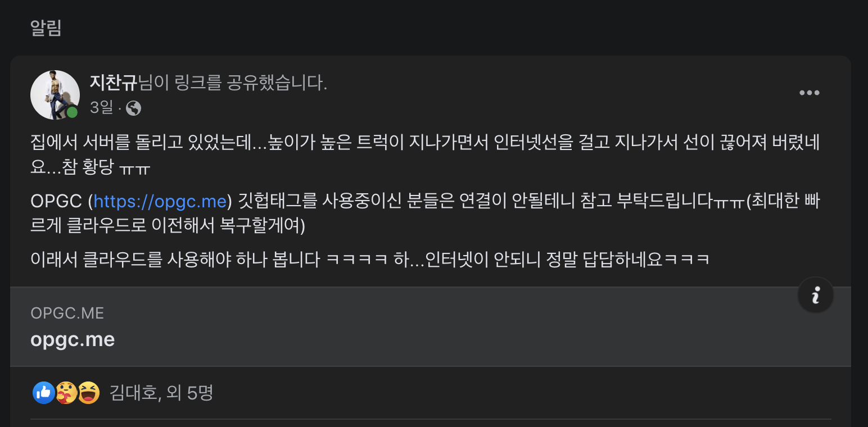Open the opgc.me link preview title
868x427 pixels.
73,339
